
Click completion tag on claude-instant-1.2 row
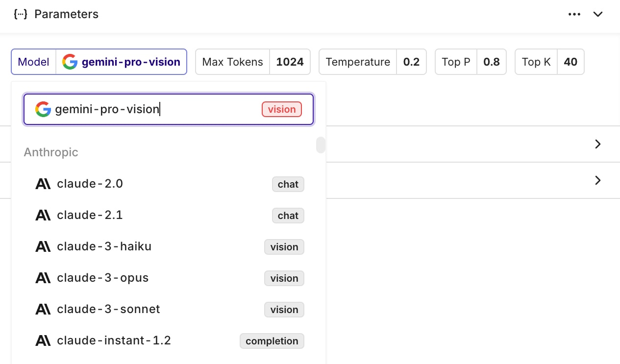[272, 341]
